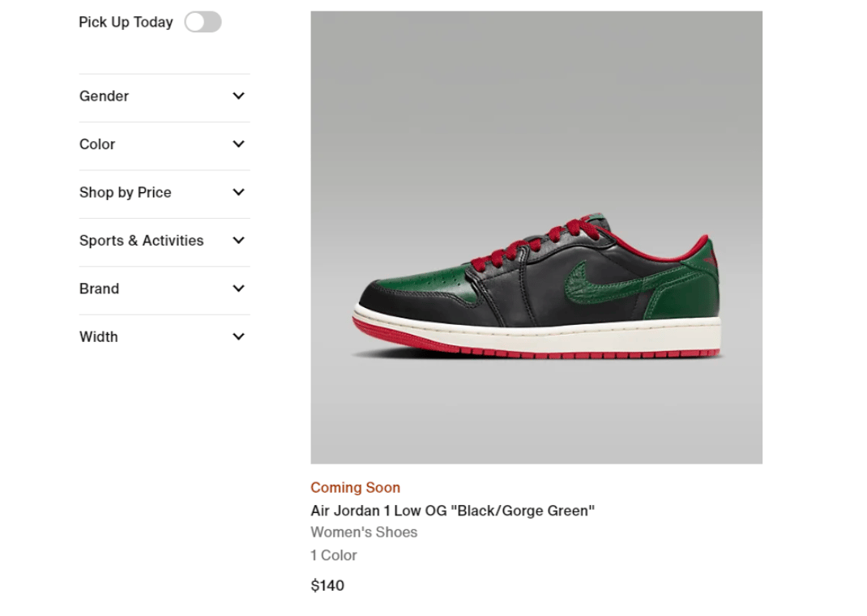
Task: Select the Width filter label
Action: pos(98,337)
